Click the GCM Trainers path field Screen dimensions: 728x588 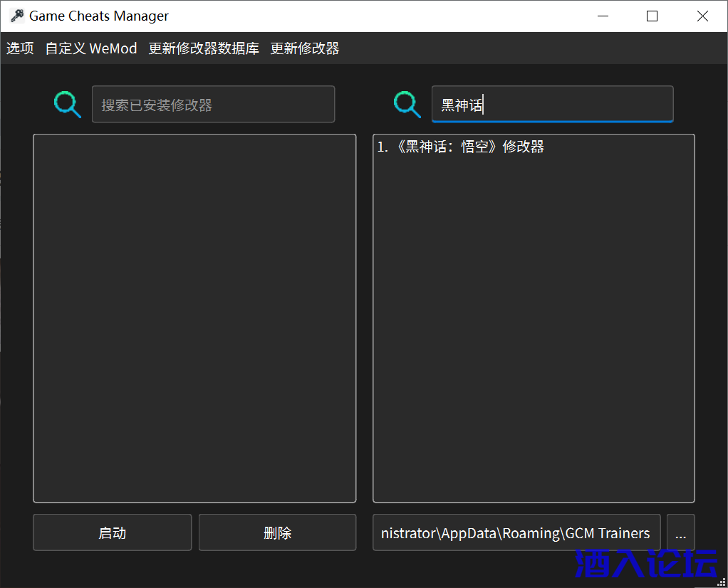point(516,533)
